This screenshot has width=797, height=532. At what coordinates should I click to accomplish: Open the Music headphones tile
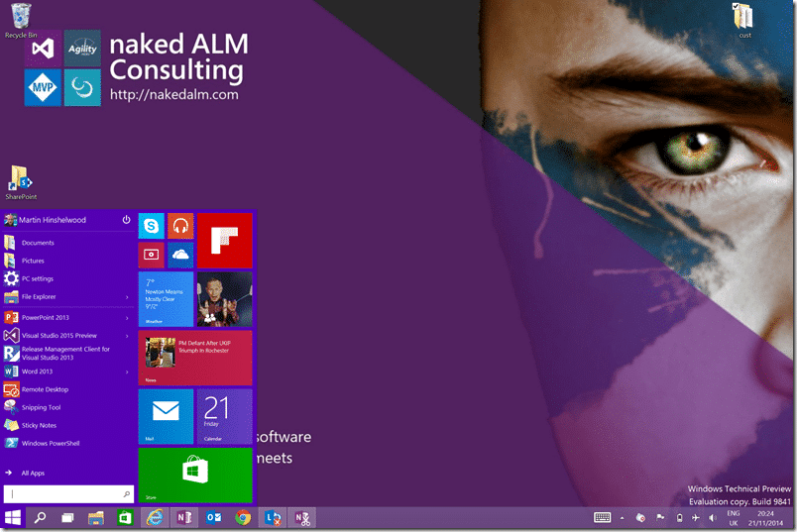tap(180, 226)
